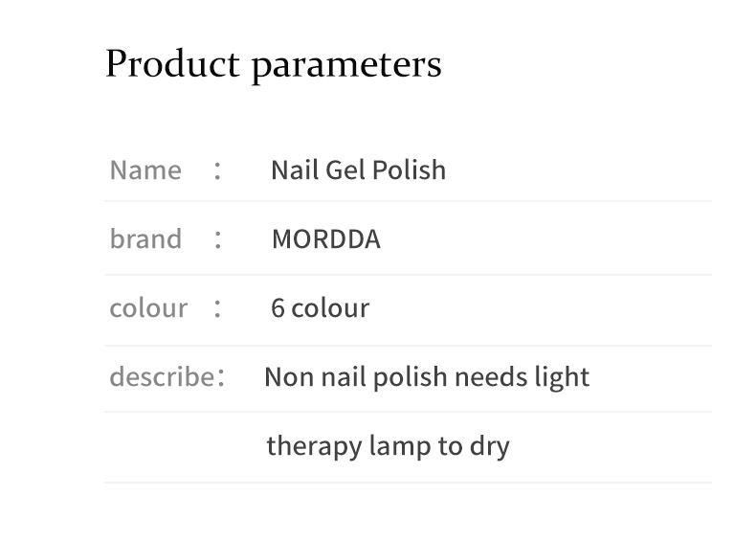Screen dimensions: 756x541
Task: Click the word 'Product' in the heading
Action: point(172,63)
